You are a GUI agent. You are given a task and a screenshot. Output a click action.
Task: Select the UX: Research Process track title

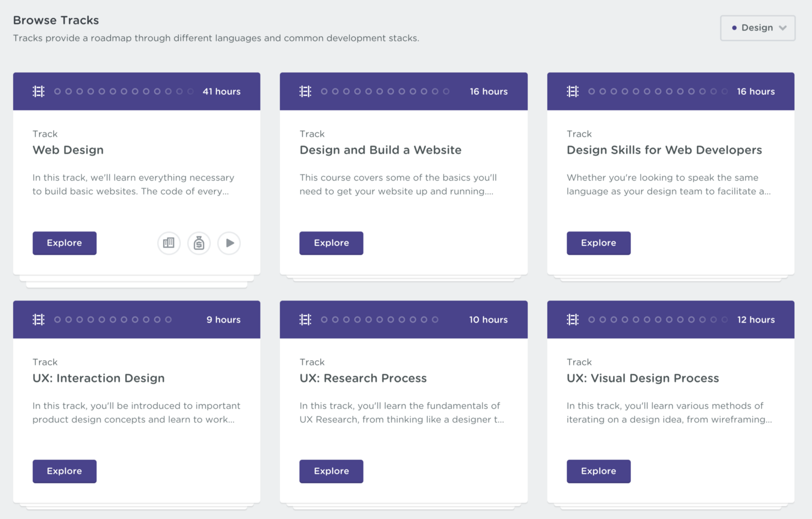(363, 378)
